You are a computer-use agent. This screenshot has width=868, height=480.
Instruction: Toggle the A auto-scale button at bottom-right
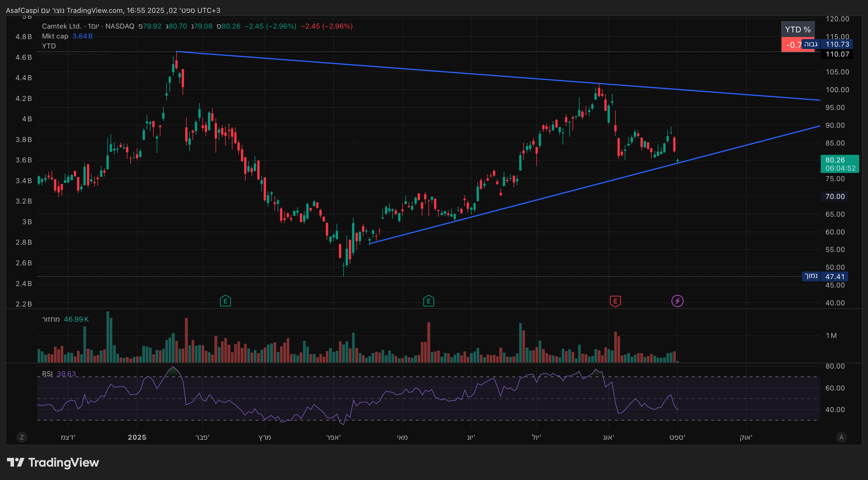tap(841, 437)
